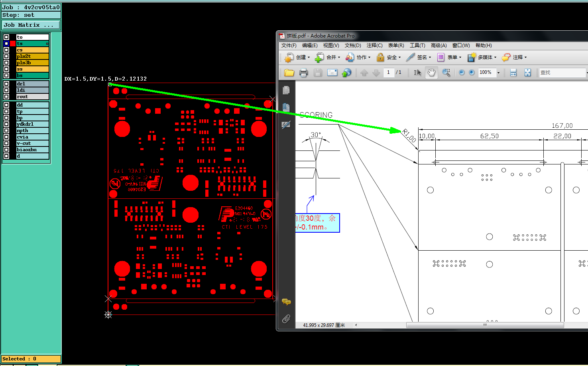Click the Email envelope icon
This screenshot has height=366, width=588.
332,73
